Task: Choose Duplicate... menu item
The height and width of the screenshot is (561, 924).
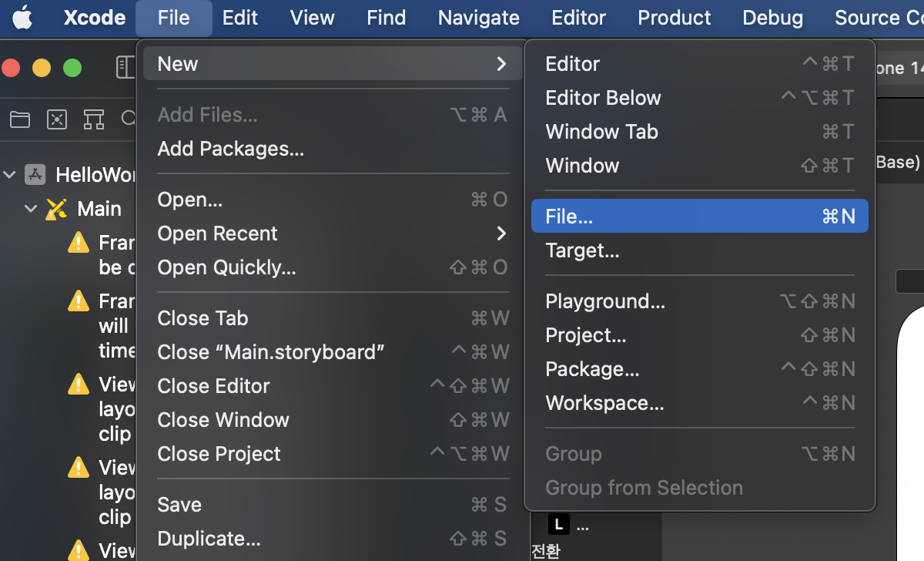Action: pyautogui.click(x=333, y=539)
